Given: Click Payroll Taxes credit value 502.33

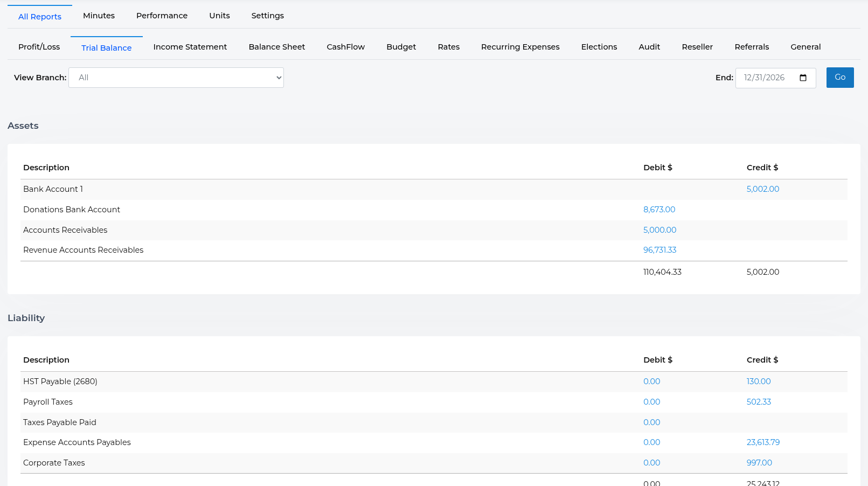Looking at the screenshot, I should click(759, 402).
